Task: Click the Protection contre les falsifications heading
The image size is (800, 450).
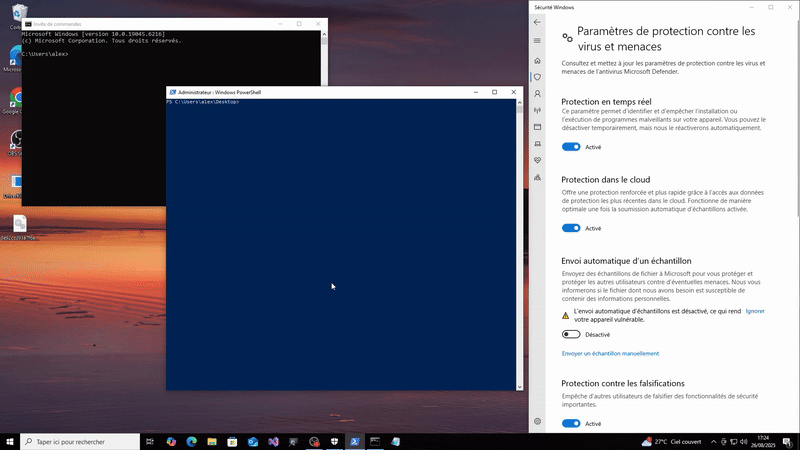Action: (x=623, y=383)
